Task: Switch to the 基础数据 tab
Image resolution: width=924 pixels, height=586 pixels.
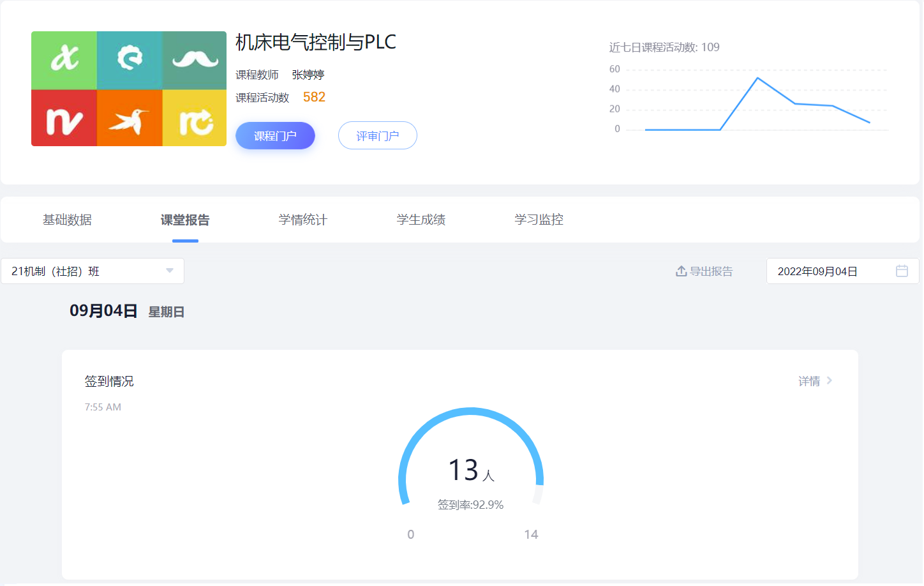Action: tap(67, 220)
